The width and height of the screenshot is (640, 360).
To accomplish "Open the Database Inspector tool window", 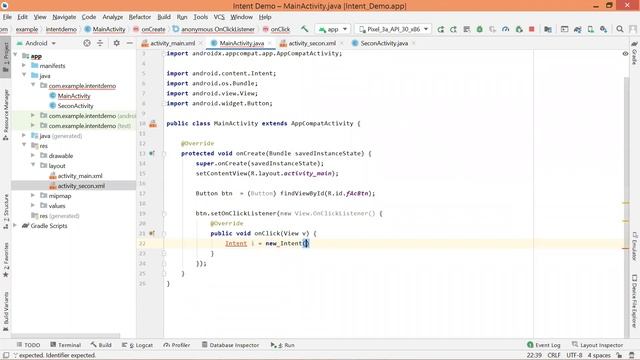I will click(231, 345).
